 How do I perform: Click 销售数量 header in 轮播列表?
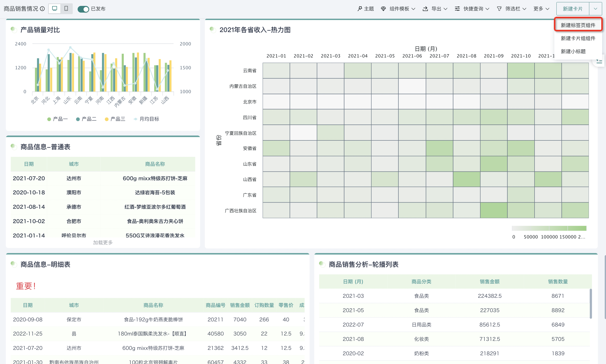[x=558, y=282]
